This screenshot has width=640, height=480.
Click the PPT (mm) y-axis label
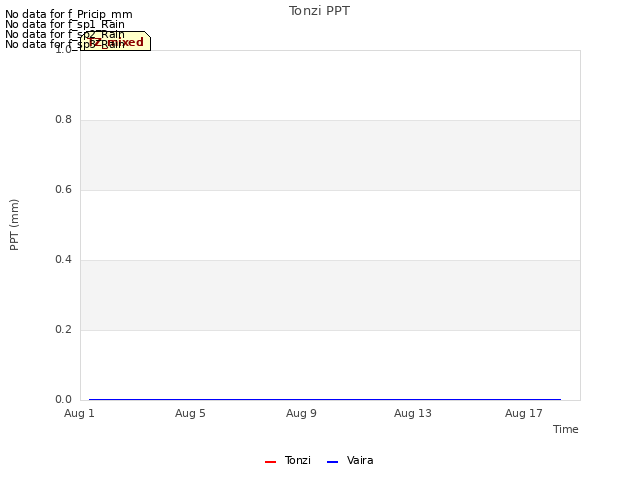tap(14, 225)
